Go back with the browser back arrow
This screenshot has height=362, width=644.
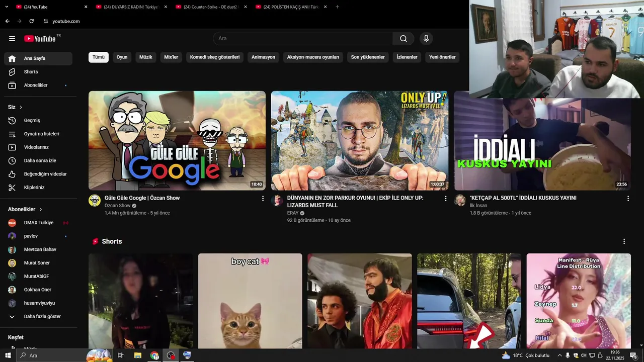pyautogui.click(x=7, y=21)
